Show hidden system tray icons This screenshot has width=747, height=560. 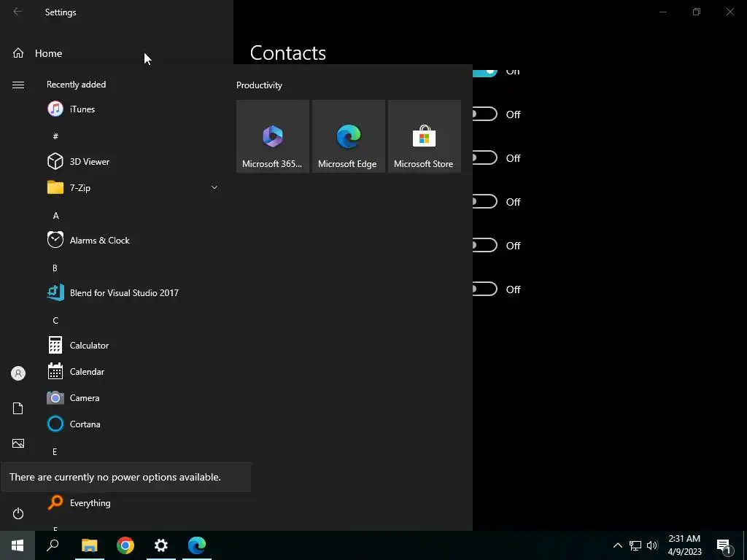pos(617,545)
